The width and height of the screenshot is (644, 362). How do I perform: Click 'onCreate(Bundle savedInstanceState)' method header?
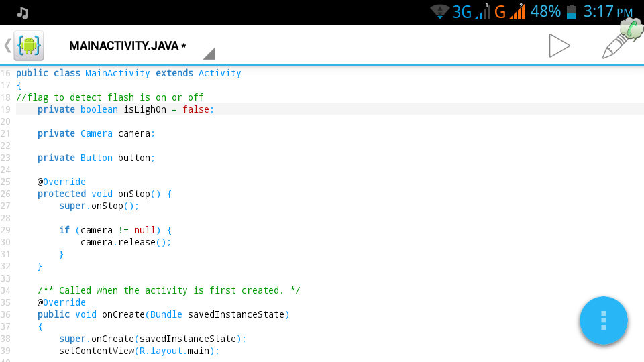click(x=196, y=314)
